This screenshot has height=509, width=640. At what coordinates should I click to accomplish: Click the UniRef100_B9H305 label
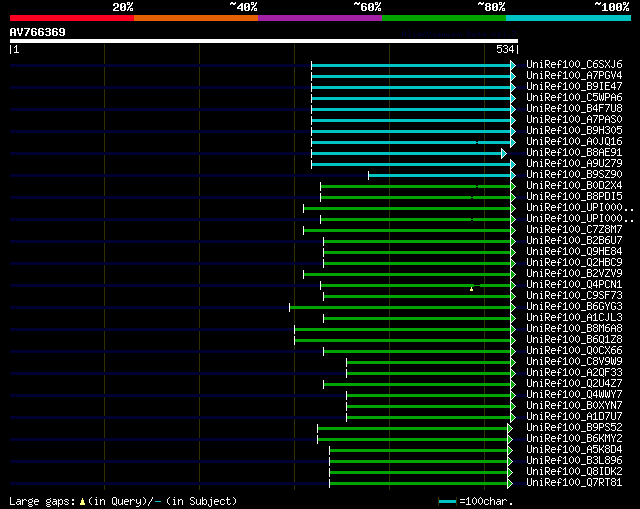click(574, 131)
